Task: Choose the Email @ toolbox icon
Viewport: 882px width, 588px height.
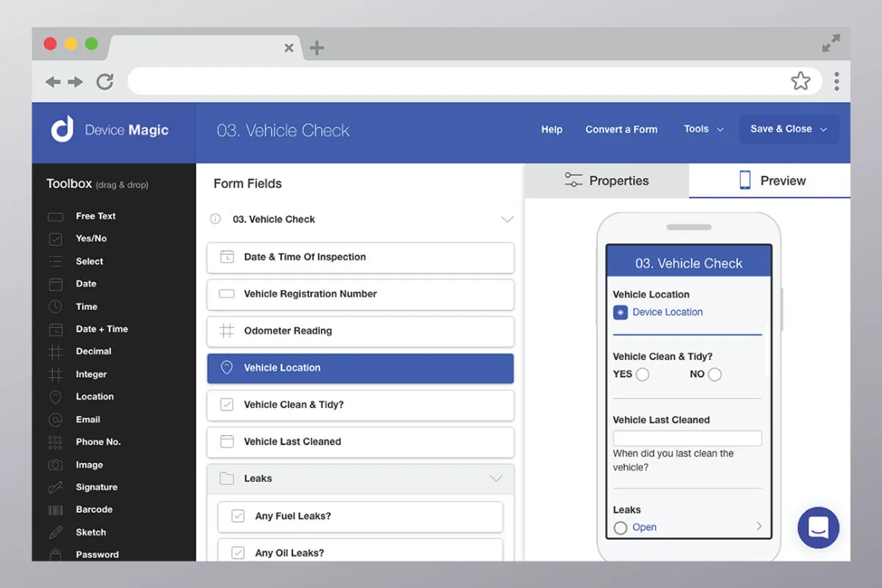Action: (56, 420)
